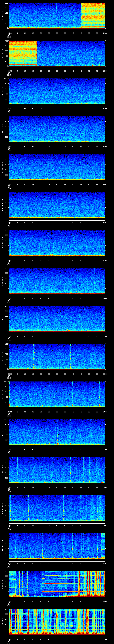Image resolution: width=114 pixels, height=644 pixels.
Task: Click the 23:00 end time label
Action: click(x=105, y=374)
